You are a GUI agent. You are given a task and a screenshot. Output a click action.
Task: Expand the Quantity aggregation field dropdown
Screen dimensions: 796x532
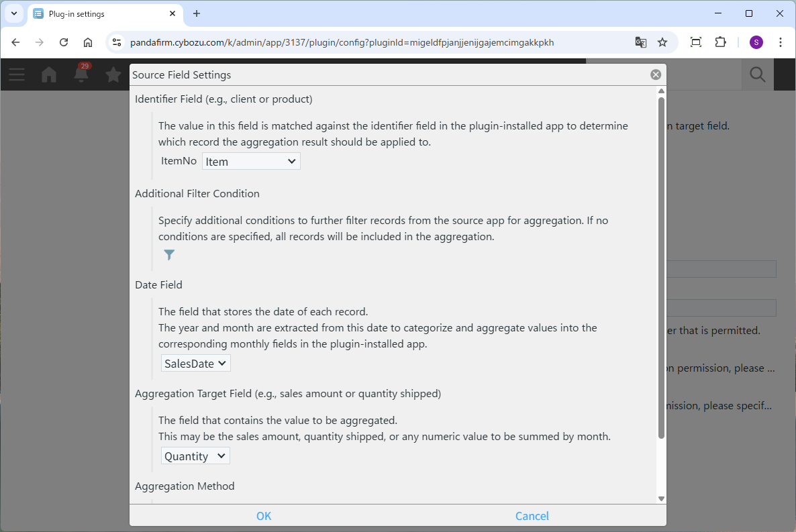click(x=196, y=456)
